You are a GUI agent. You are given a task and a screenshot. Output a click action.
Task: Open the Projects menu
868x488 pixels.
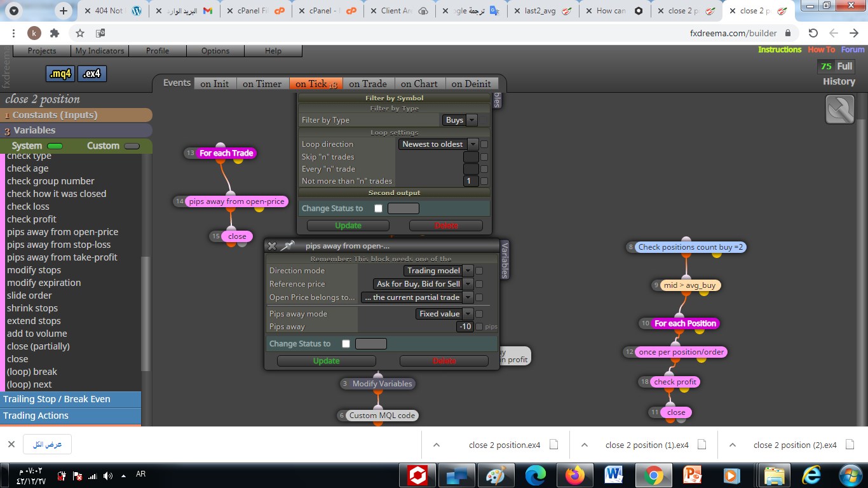coord(42,51)
